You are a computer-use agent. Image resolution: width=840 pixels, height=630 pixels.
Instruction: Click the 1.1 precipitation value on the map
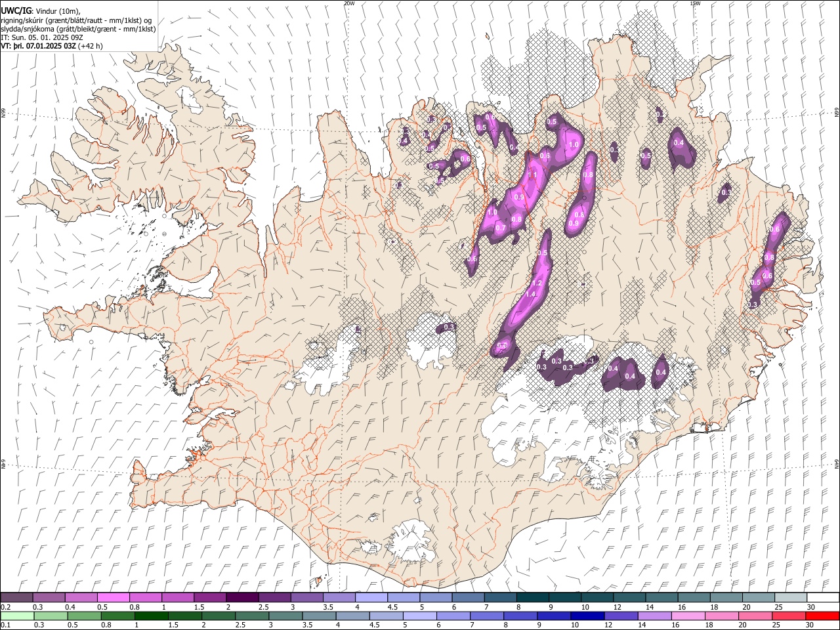pyautogui.click(x=533, y=175)
